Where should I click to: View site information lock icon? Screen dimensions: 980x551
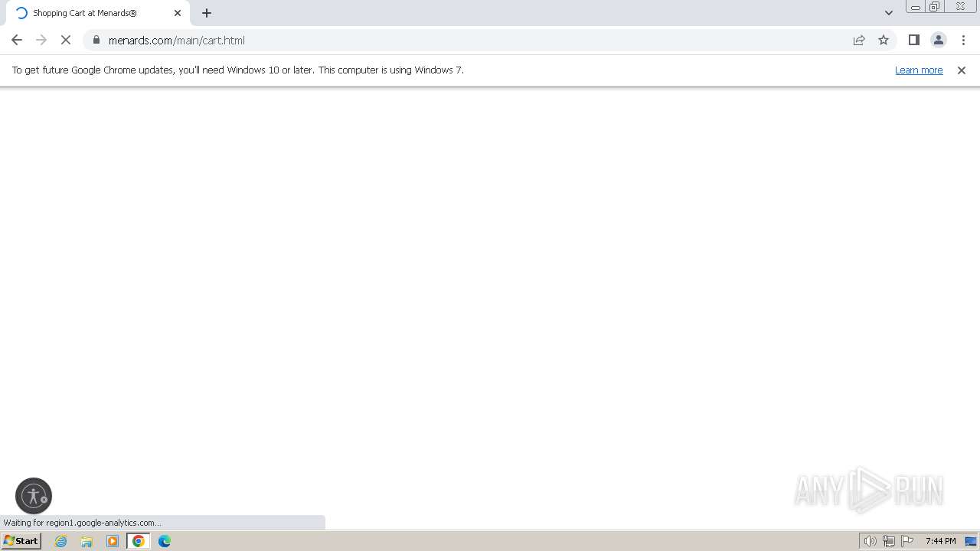(96, 40)
